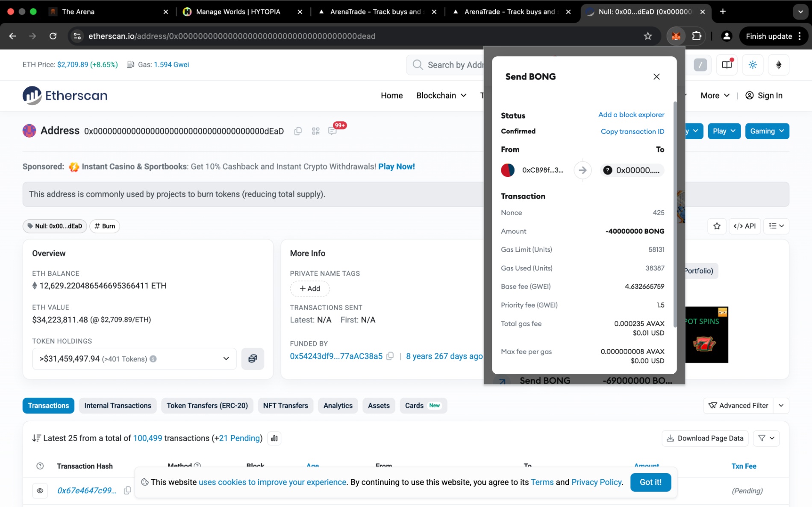Close the Send BONG popup
Viewport: 812px width, 507px height.
(656, 76)
